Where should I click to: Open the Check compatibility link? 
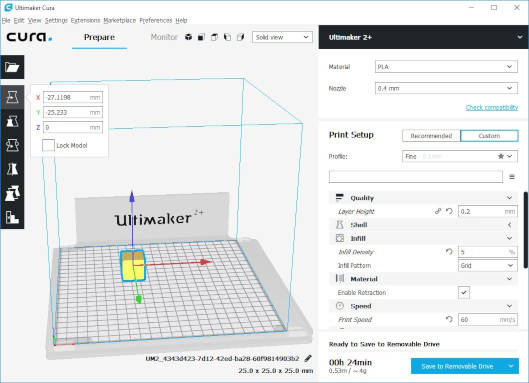click(x=492, y=108)
